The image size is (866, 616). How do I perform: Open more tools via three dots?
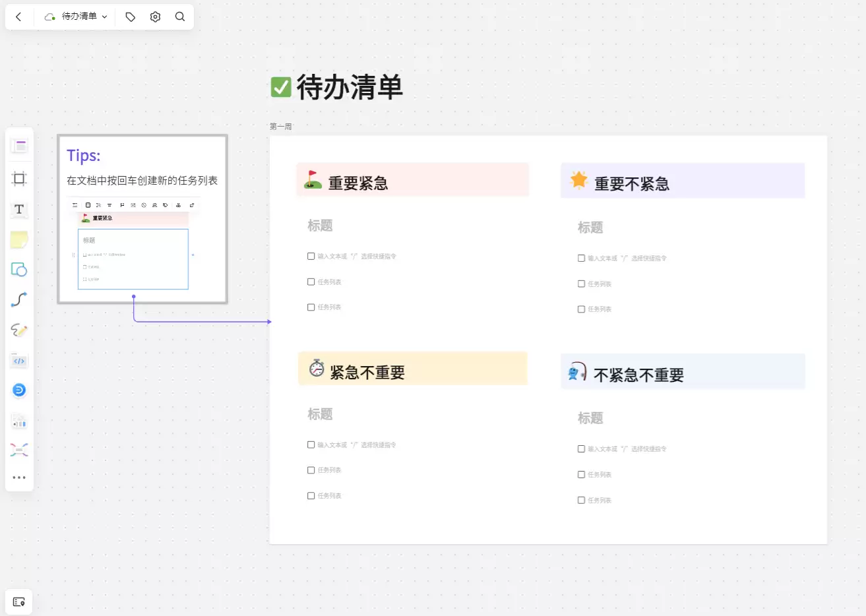tap(19, 477)
